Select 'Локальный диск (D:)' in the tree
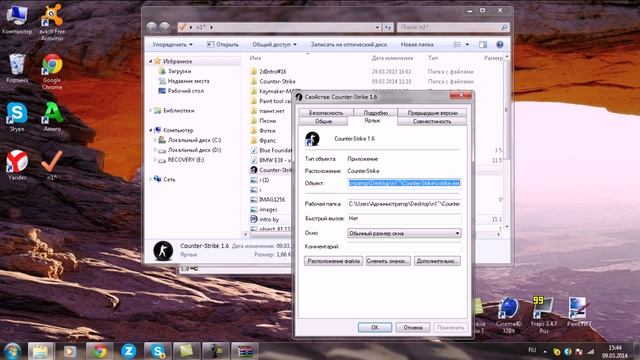This screenshot has height=360, width=640. point(194,150)
